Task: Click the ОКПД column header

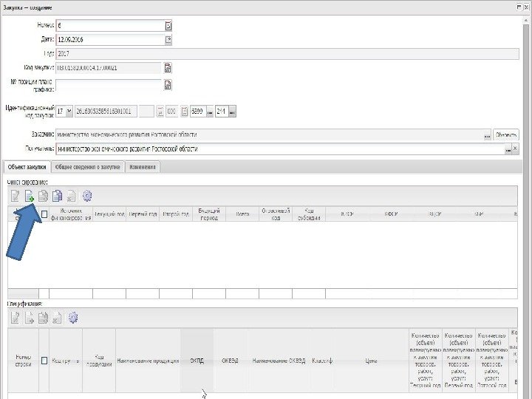Action: tap(197, 361)
